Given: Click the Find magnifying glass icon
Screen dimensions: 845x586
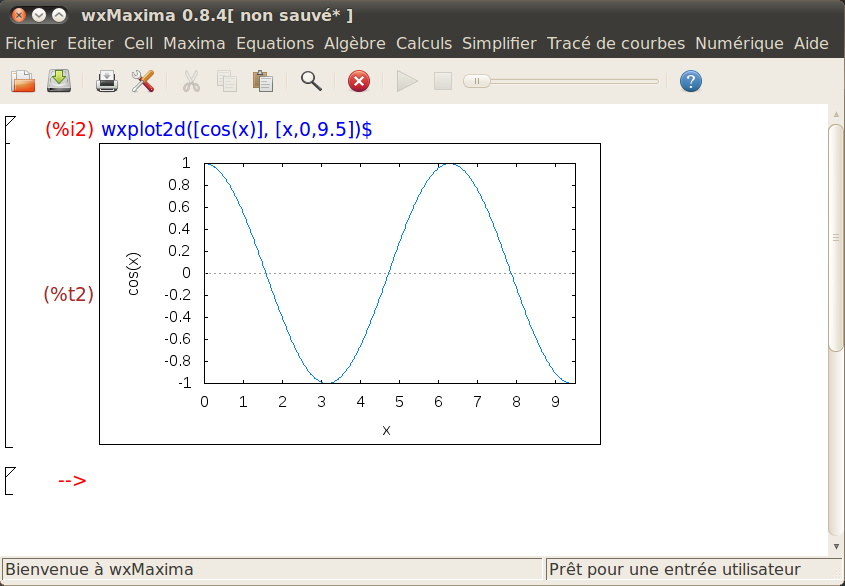Looking at the screenshot, I should point(311,81).
